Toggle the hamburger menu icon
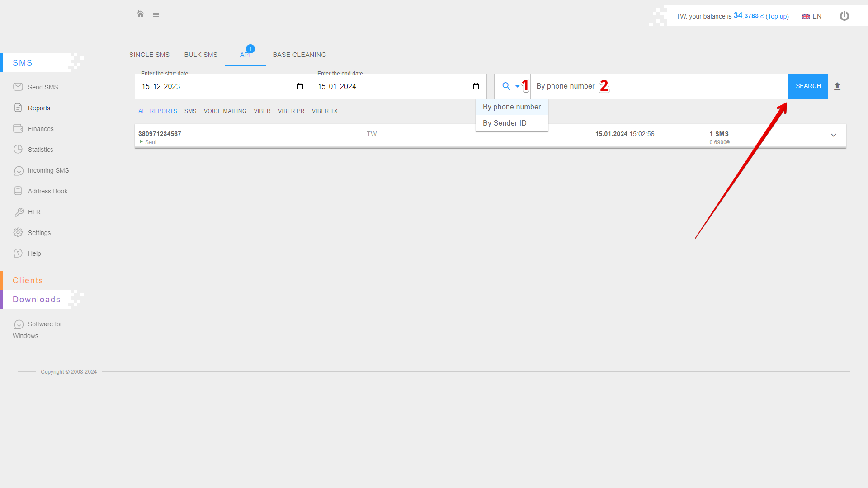Image resolution: width=868 pixels, height=488 pixels. [x=156, y=15]
